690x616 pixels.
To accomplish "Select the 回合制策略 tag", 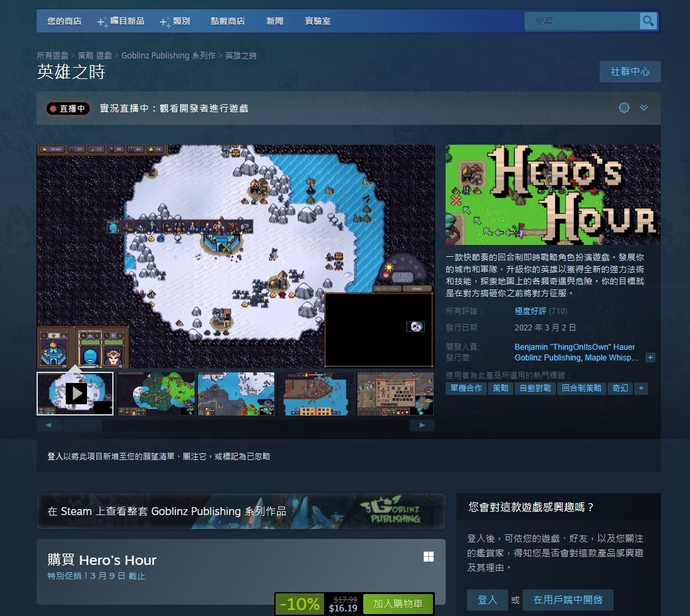I will [582, 388].
